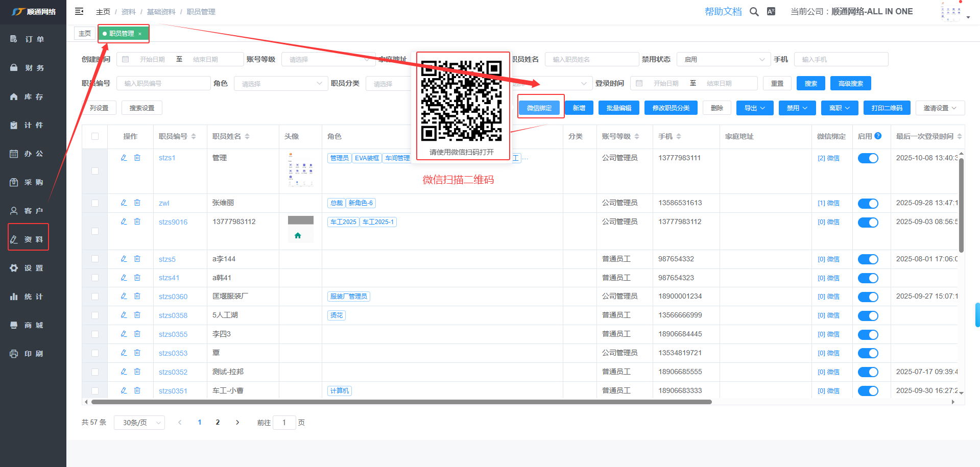Viewport: 980px width, 467px height.
Task: Open the 禁用状态 dropdown showing 启用
Action: pyautogui.click(x=723, y=59)
